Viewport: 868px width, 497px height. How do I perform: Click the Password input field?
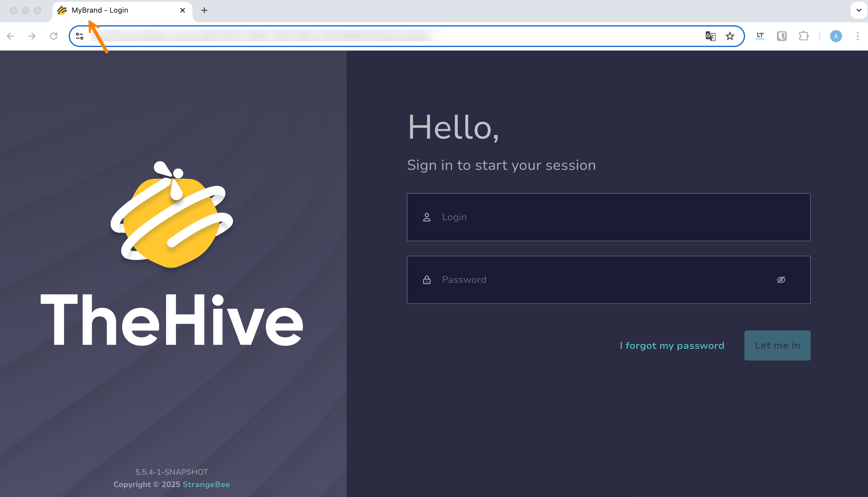pyautogui.click(x=609, y=280)
